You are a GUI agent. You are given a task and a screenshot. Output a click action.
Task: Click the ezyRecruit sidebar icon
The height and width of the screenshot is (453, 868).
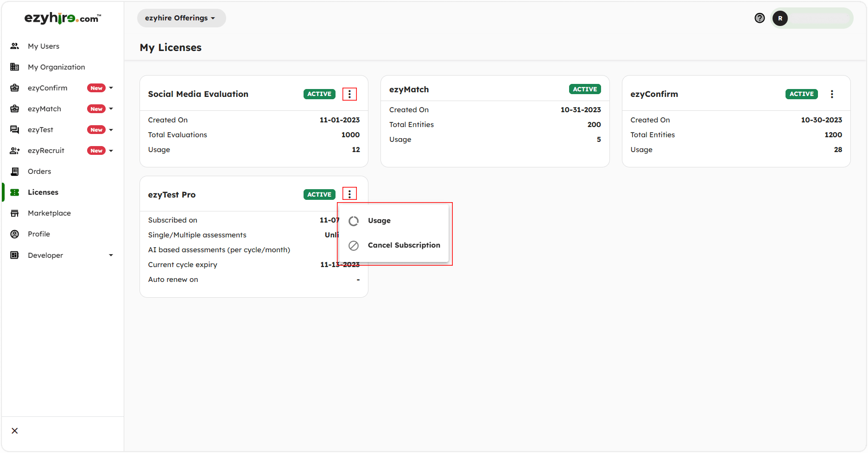(x=15, y=150)
